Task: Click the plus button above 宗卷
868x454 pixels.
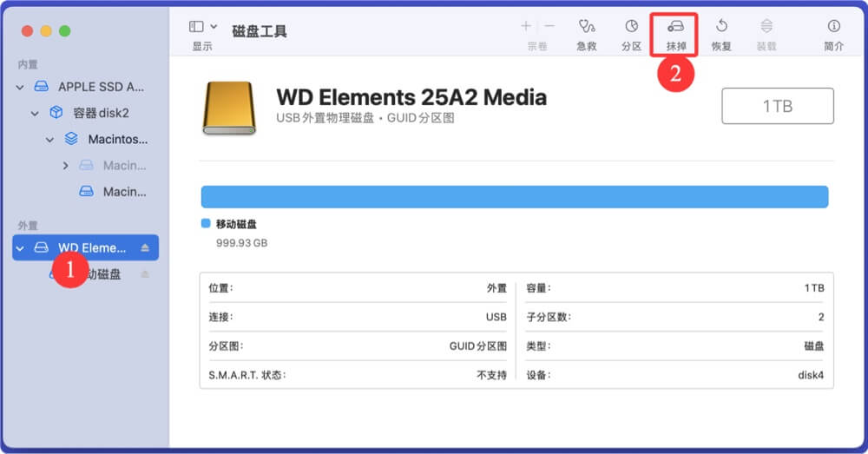Action: click(526, 26)
